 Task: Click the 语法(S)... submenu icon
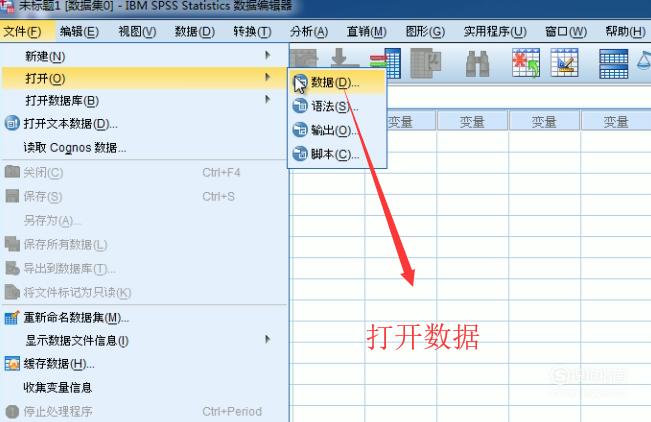[300, 106]
